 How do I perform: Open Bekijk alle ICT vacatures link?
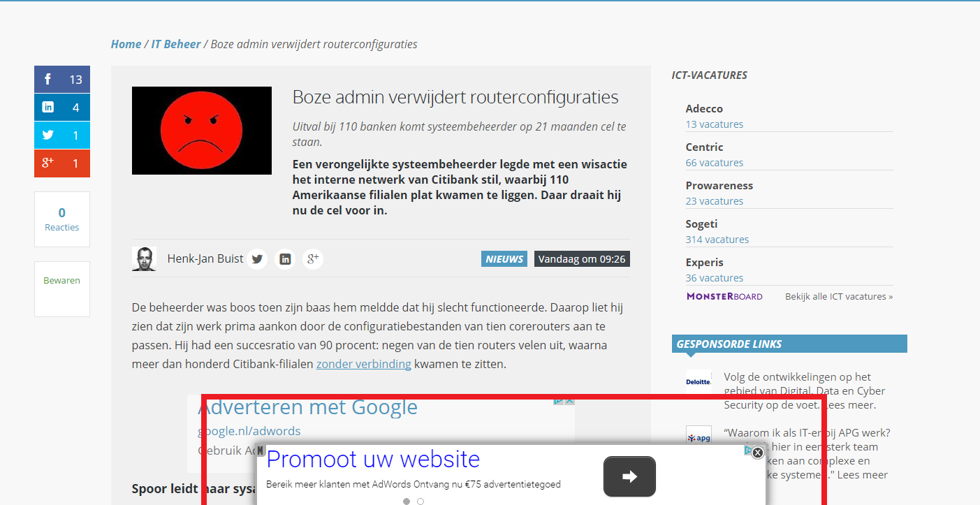[x=839, y=296]
